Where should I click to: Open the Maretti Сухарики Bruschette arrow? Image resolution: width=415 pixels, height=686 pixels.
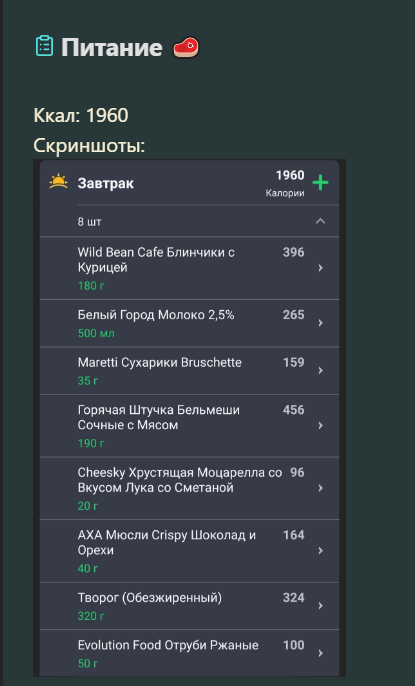pyautogui.click(x=321, y=371)
